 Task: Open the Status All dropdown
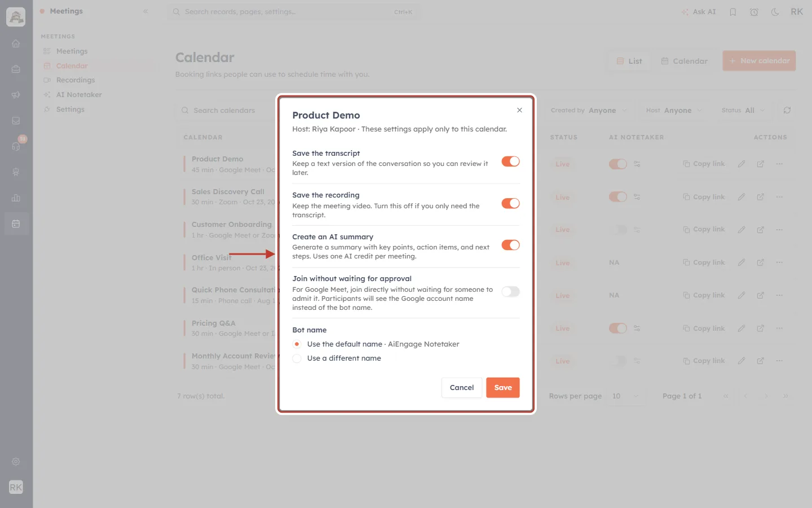click(x=743, y=111)
